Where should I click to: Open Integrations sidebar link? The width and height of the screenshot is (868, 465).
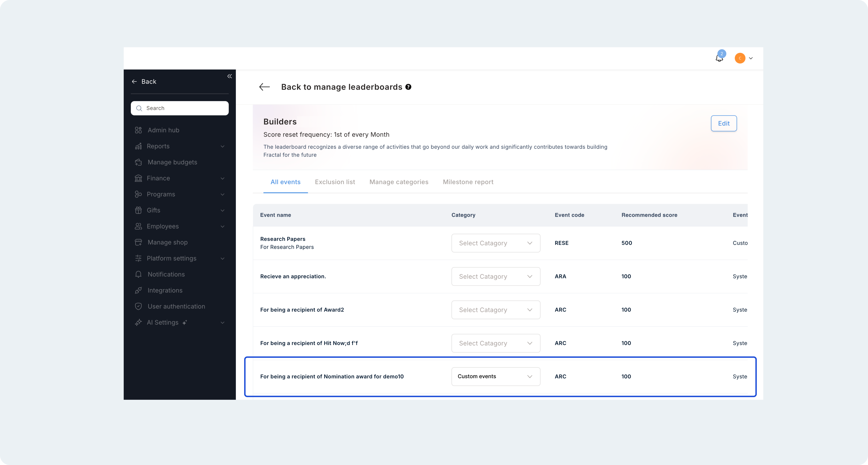point(165,290)
